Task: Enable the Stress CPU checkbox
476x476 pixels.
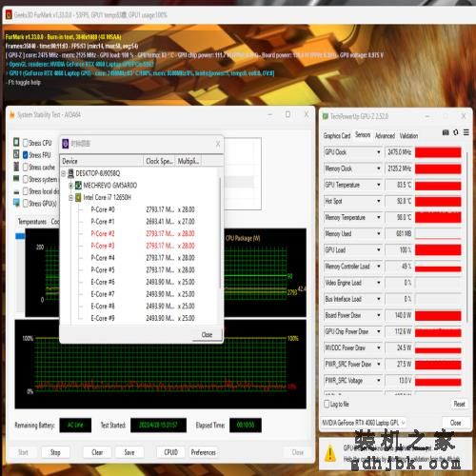Action: coord(26,143)
